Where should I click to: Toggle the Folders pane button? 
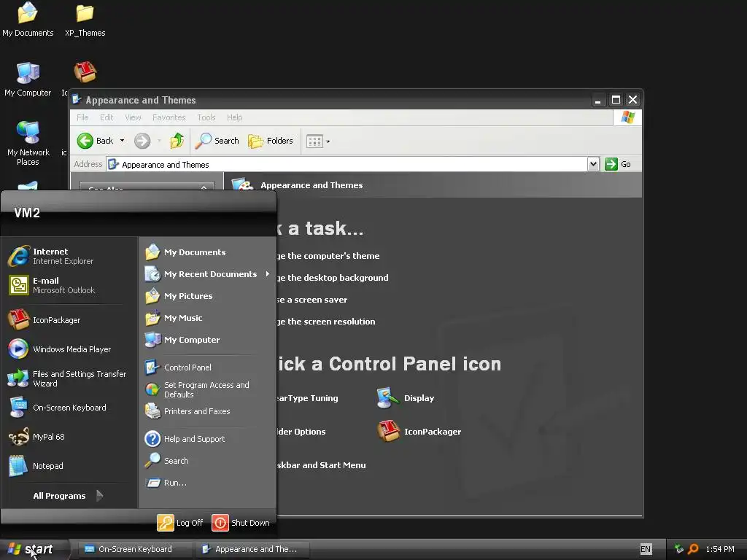point(270,141)
